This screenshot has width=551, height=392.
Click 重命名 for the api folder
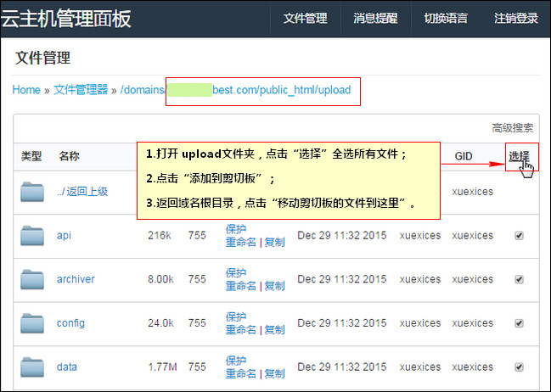click(241, 243)
